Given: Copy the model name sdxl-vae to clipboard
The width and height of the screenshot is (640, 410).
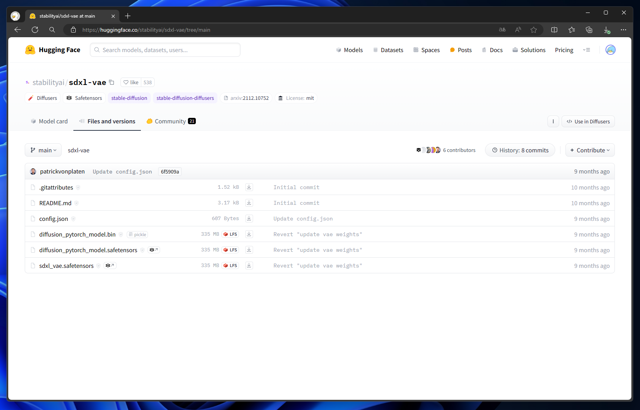Looking at the screenshot, I should tap(111, 82).
